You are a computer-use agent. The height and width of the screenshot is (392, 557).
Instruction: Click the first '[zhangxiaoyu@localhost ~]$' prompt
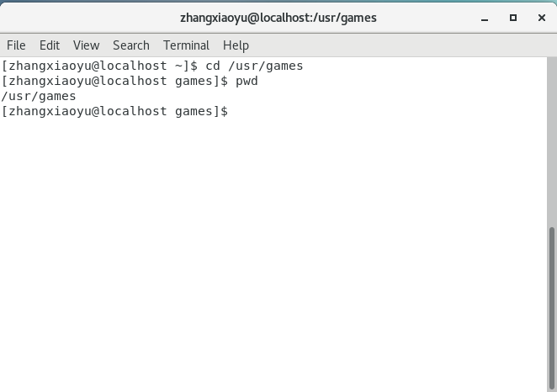(99, 66)
